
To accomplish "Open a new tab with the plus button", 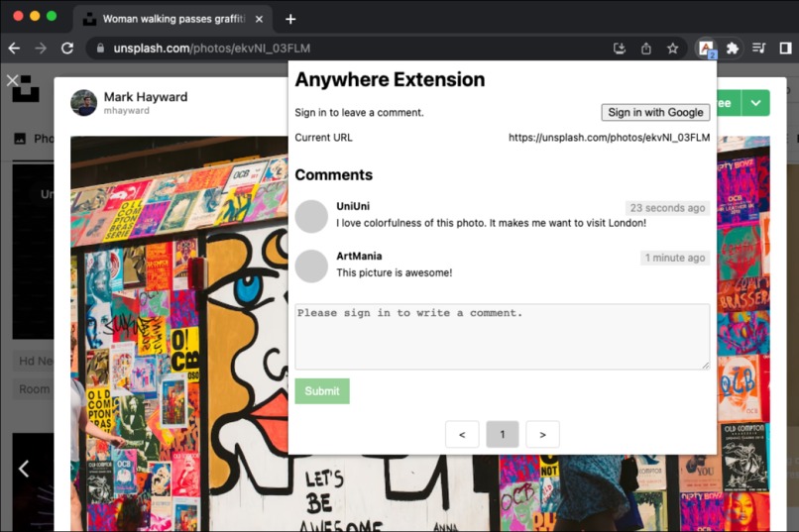I will [x=290, y=19].
